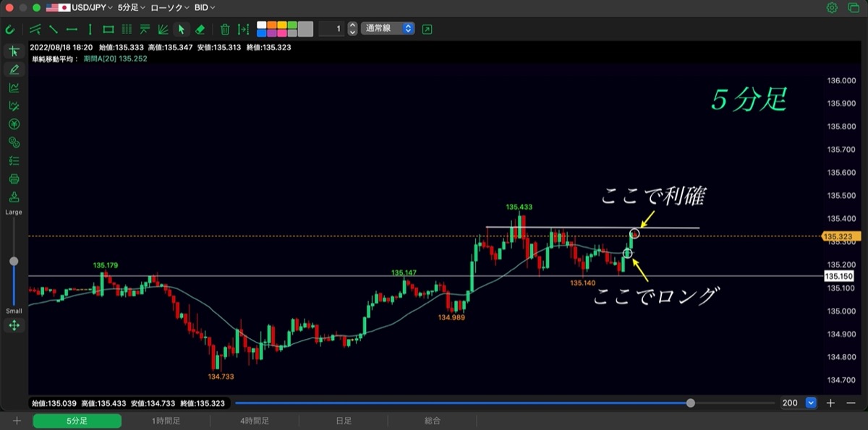This screenshot has height=430, width=868.
Task: Select the Fibonacci retracement grid tool
Action: [x=127, y=30]
